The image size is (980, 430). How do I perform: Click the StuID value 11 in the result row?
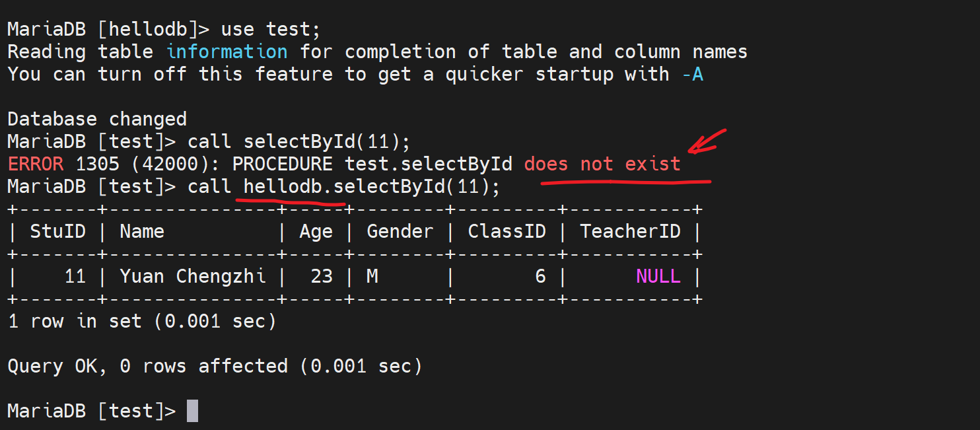75,276
